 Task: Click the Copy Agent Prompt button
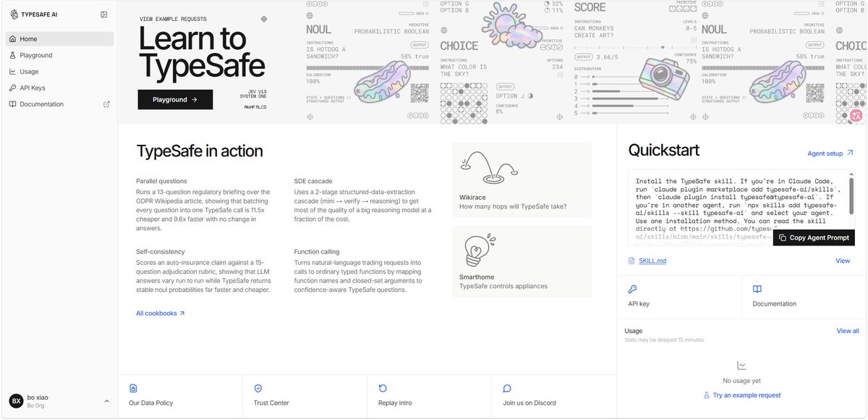[x=814, y=238]
